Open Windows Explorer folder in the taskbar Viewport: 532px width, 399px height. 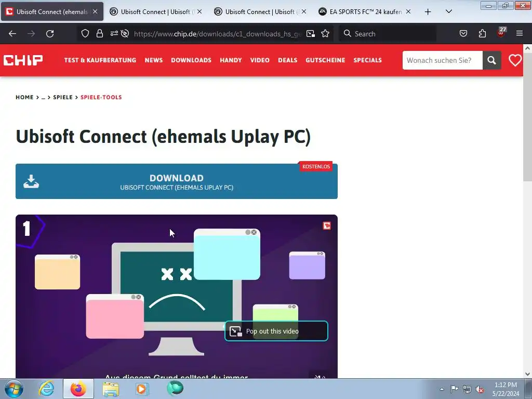111,389
